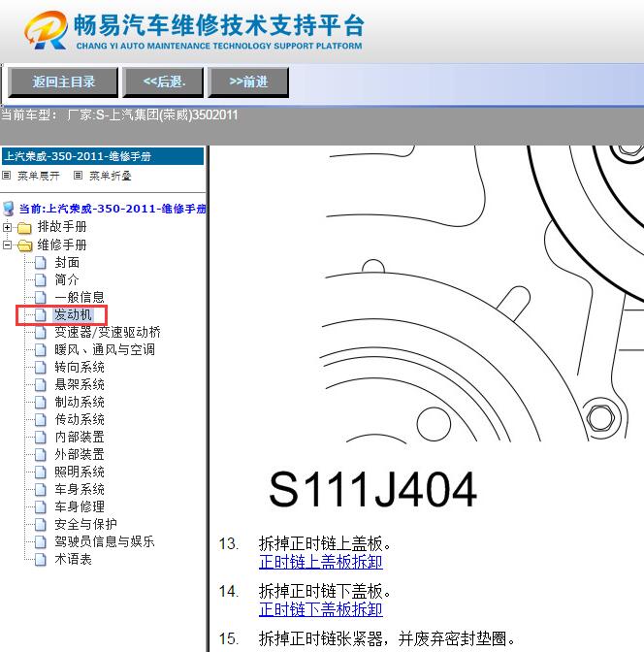
Task: Click the page icon beside 车身修理
Action: click(x=41, y=507)
